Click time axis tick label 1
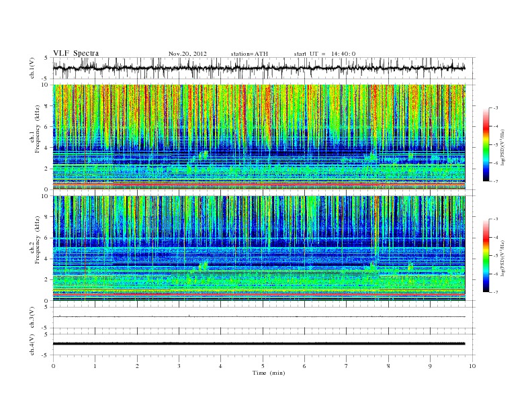 click(95, 366)
